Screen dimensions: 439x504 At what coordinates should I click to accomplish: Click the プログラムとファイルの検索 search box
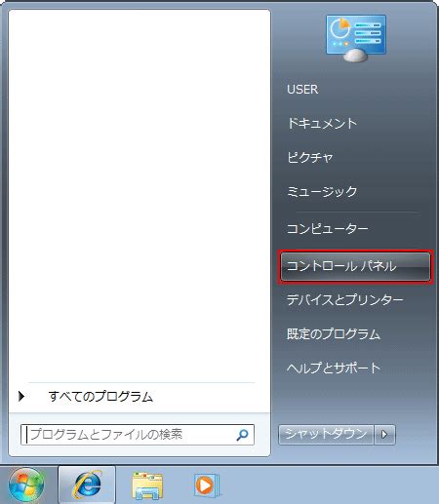pos(138,435)
